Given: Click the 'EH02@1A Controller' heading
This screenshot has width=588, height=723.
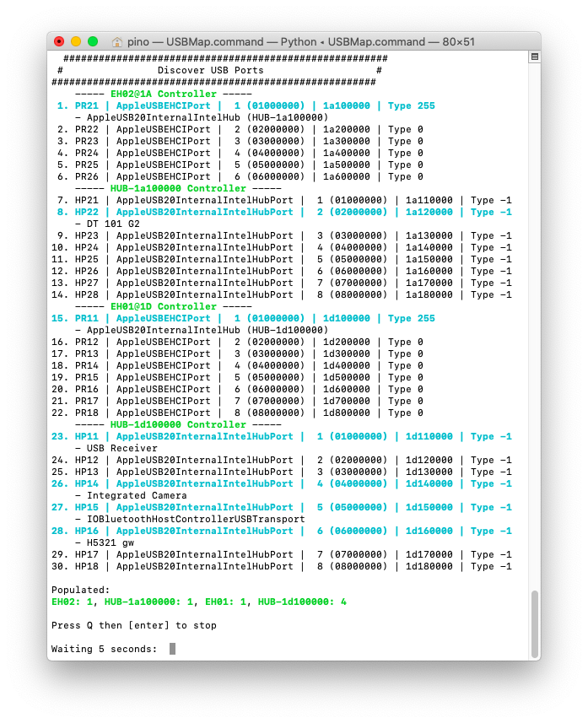Looking at the screenshot, I should point(164,94).
